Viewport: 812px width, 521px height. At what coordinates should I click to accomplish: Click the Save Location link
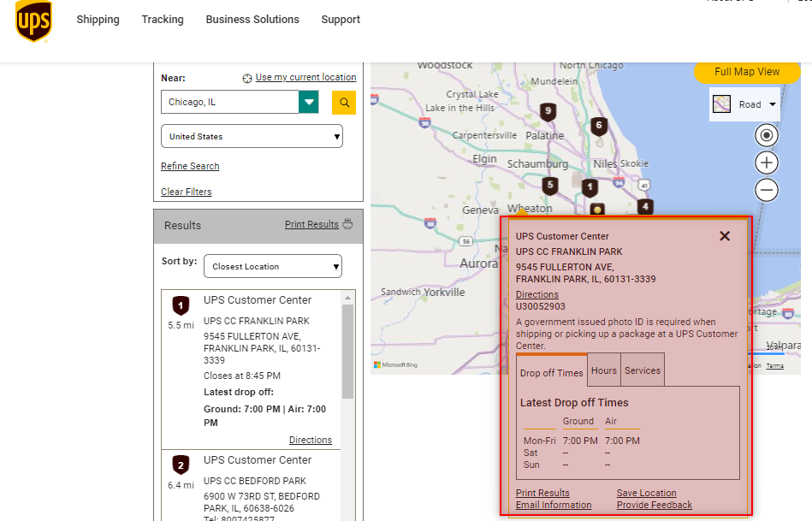coord(646,493)
